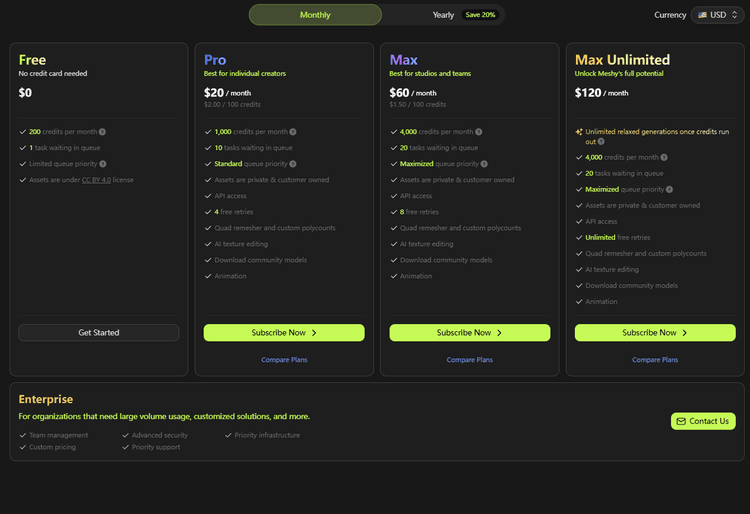Switch billing to Yearly
This screenshot has height=514, width=750.
click(x=443, y=15)
